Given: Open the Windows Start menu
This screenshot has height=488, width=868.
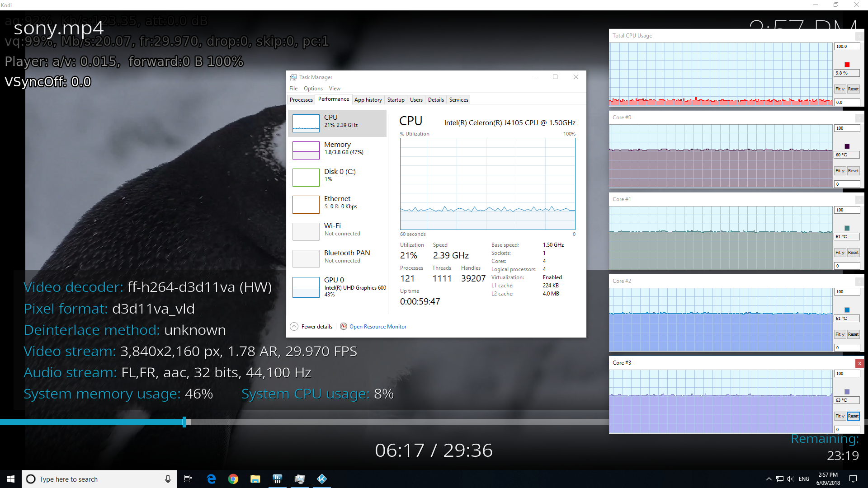Looking at the screenshot, I should click(x=11, y=479).
